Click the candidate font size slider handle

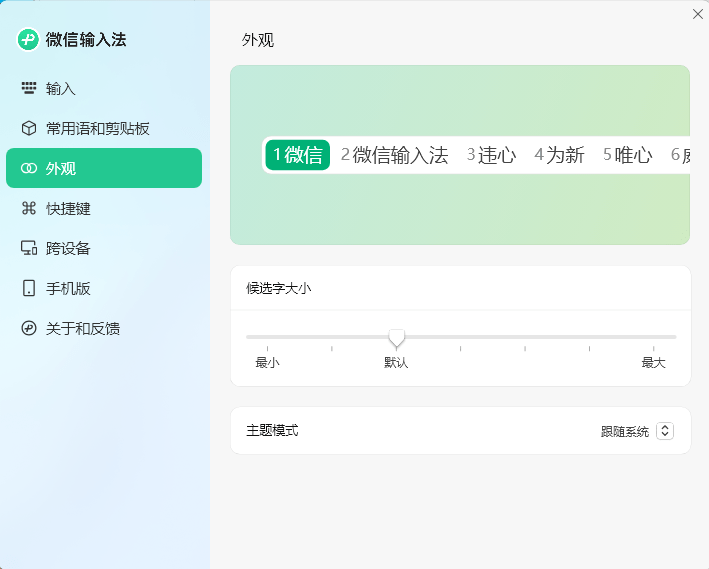[397, 338]
